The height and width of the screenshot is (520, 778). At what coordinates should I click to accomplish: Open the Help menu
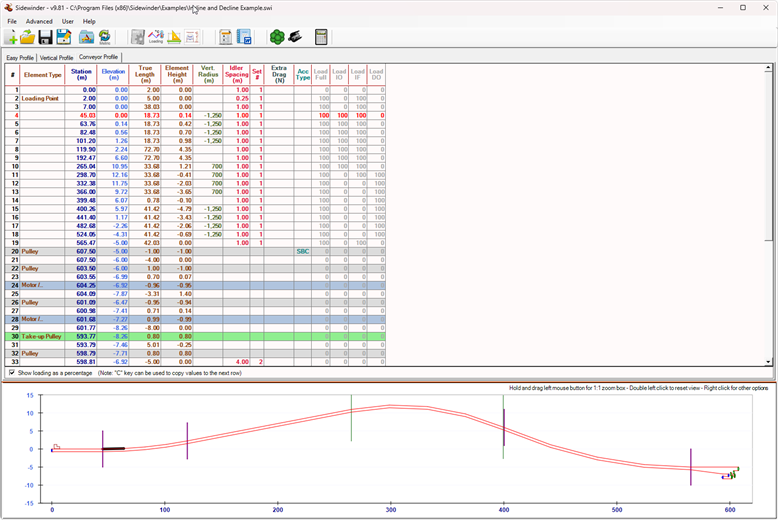89,21
